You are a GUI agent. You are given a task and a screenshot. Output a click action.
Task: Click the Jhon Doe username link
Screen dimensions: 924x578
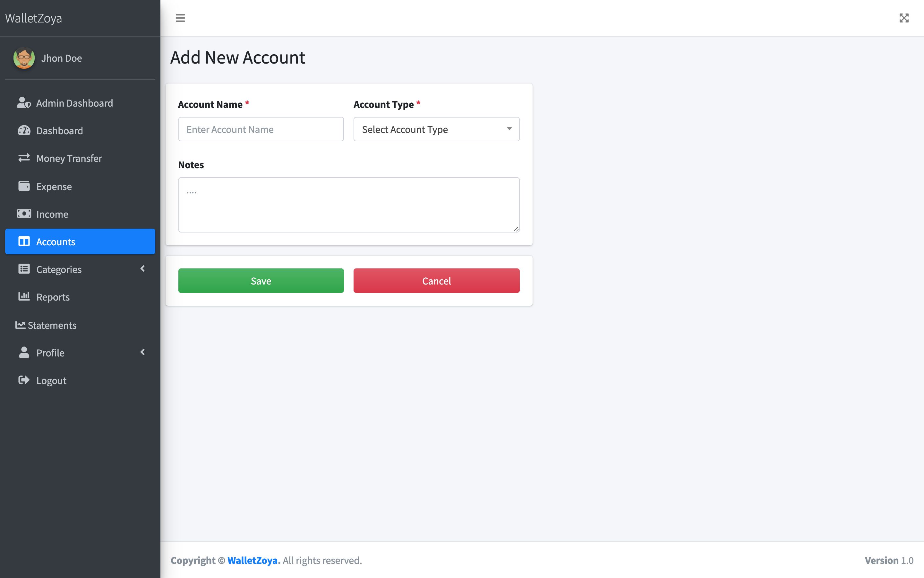[x=62, y=58]
